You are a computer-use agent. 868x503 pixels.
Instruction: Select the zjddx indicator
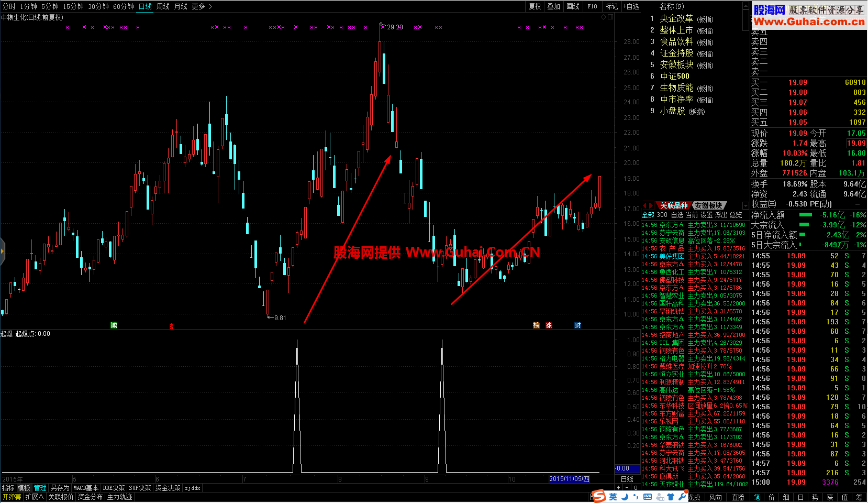[192, 488]
